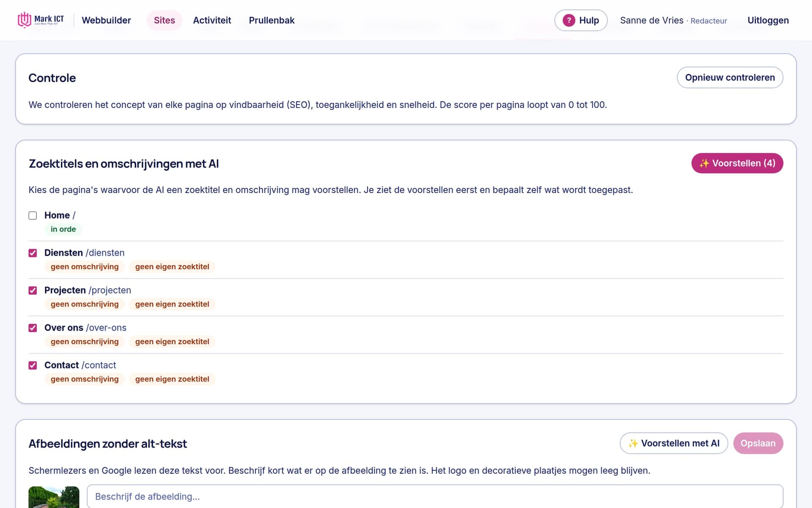Uncheck the Diensten page checkbox

pos(33,253)
